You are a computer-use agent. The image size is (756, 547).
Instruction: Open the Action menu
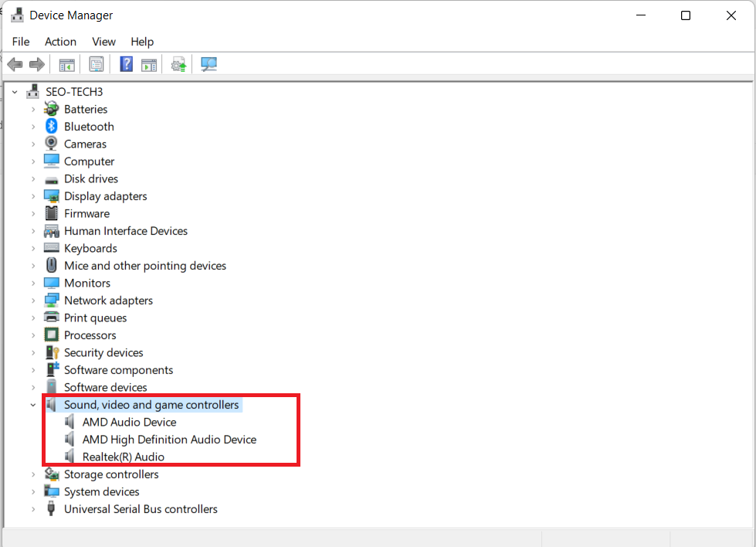60,42
